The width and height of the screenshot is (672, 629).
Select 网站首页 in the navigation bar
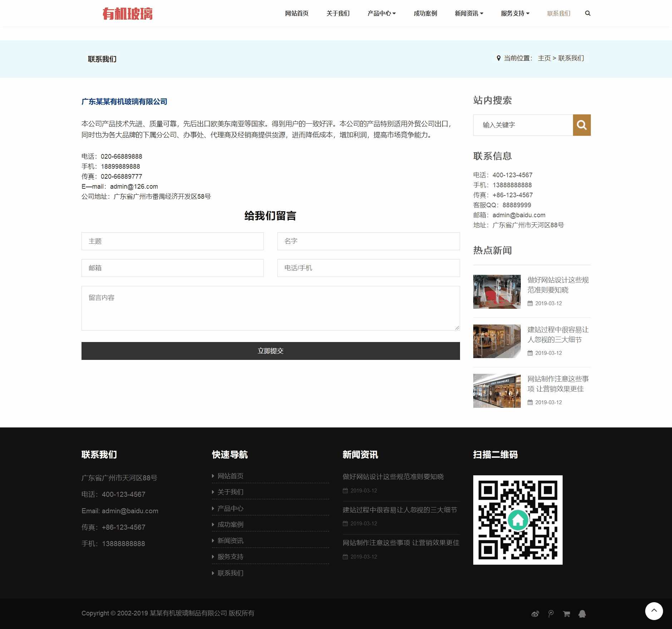tap(297, 13)
